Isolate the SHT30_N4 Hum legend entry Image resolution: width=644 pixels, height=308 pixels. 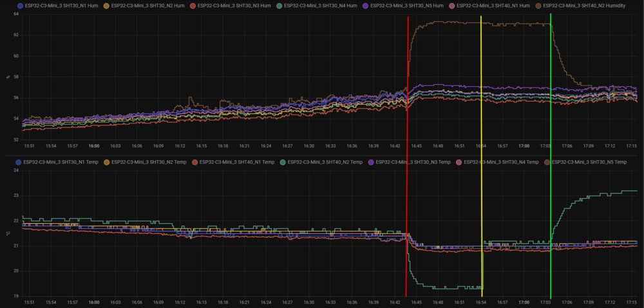tap(321, 6)
